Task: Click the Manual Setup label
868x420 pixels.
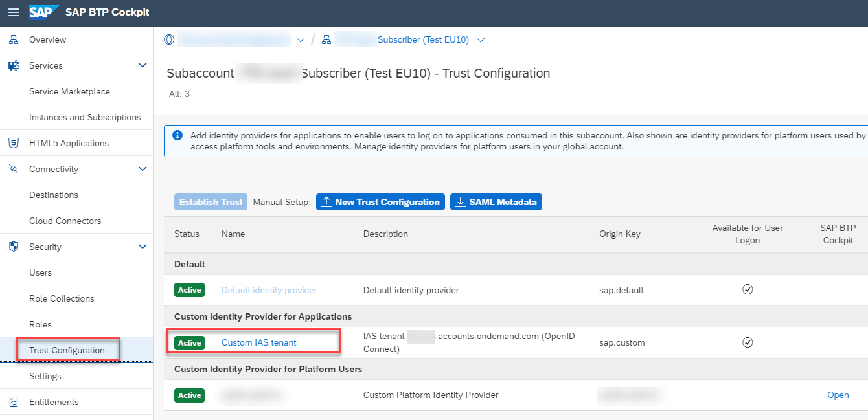Action: [x=282, y=202]
